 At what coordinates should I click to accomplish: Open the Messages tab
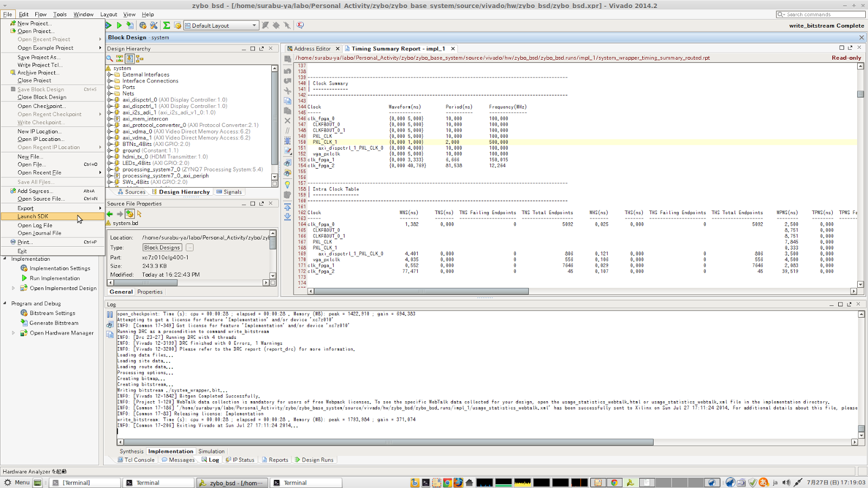pyautogui.click(x=178, y=460)
